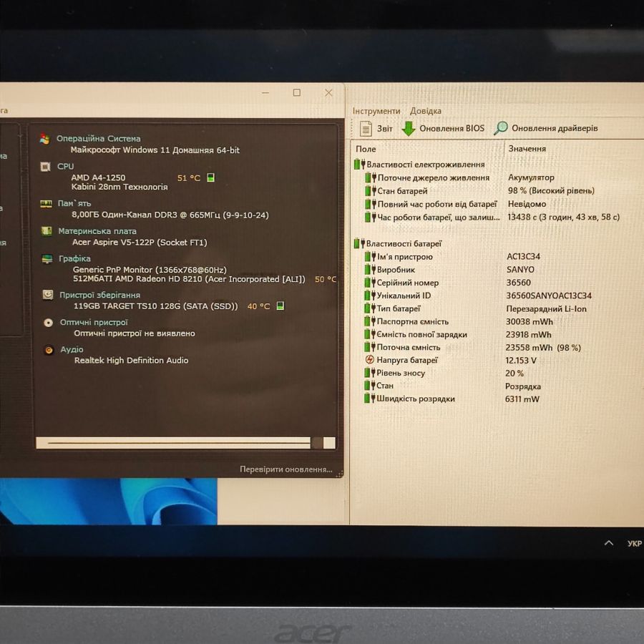Click the magnifier driver update icon

tap(501, 128)
